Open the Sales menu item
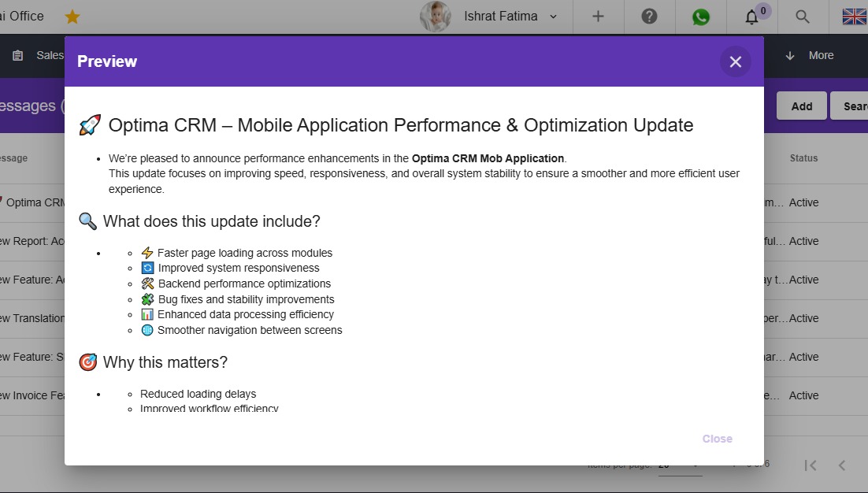868x493 pixels. coord(50,55)
